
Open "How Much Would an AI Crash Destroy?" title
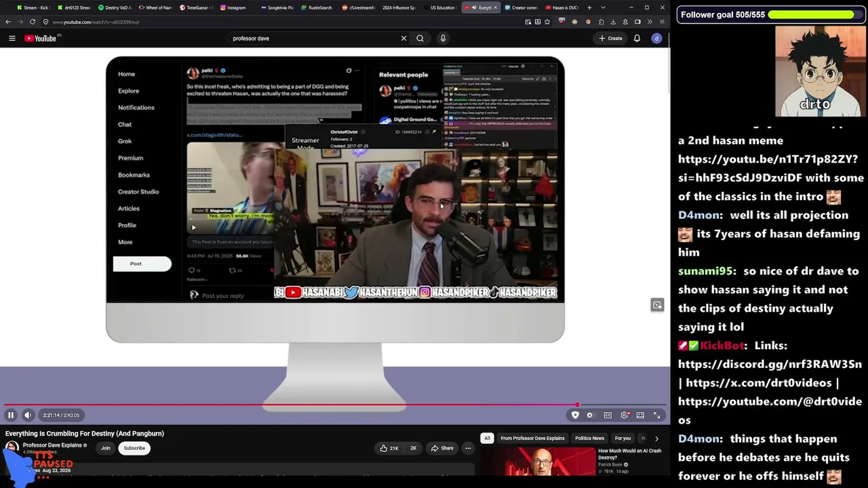pyautogui.click(x=629, y=454)
